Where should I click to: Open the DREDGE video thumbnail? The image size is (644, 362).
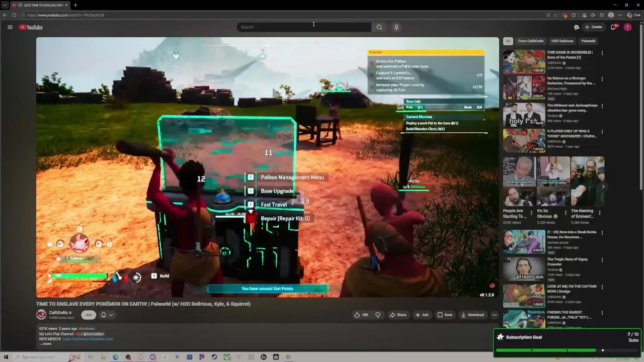[524, 296]
